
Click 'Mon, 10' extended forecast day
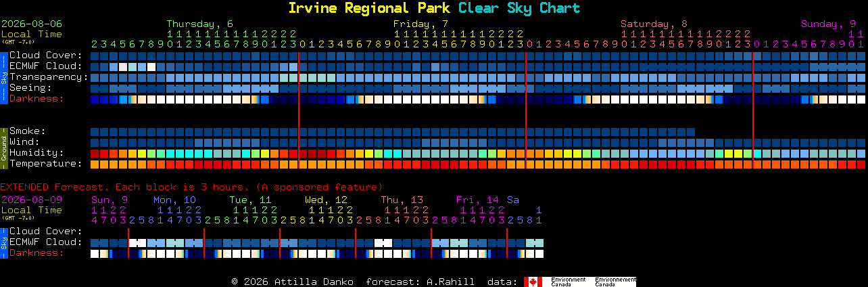click(x=174, y=200)
